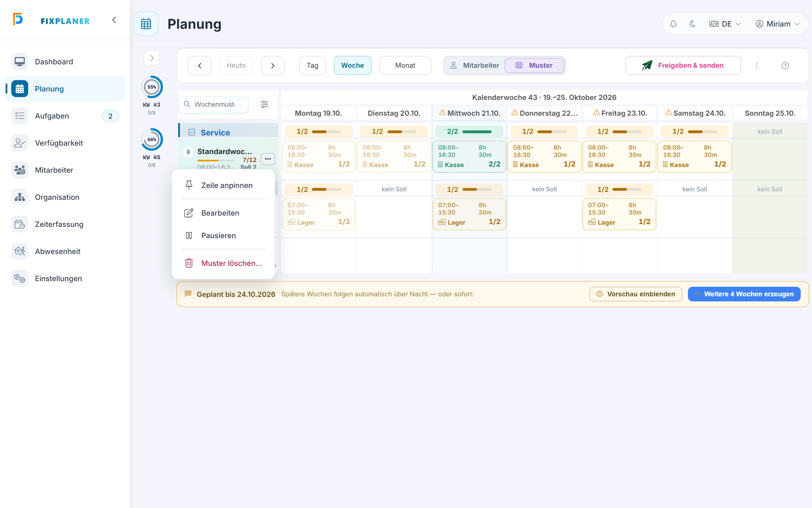
Task: Toggle dark mode moon icon
Action: click(x=692, y=24)
